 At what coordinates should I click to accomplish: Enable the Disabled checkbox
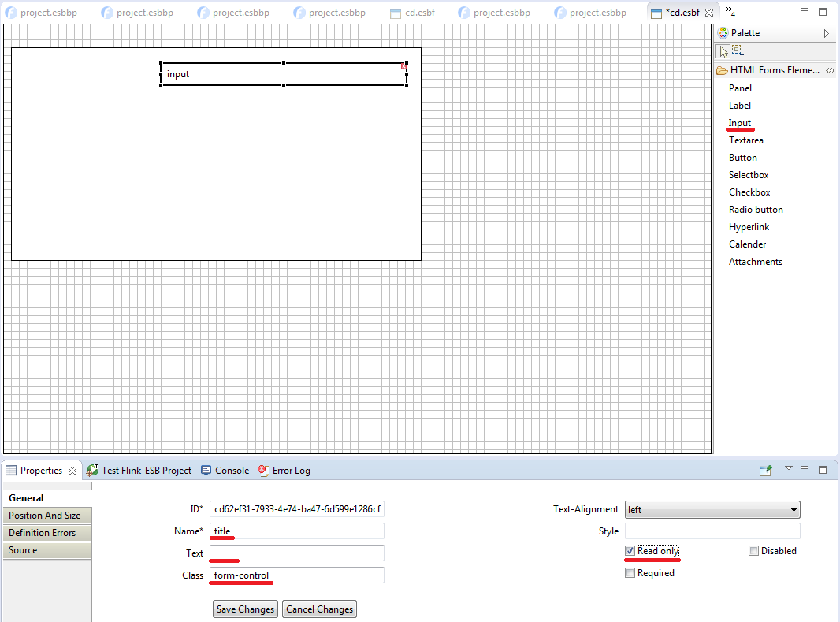pyautogui.click(x=753, y=551)
